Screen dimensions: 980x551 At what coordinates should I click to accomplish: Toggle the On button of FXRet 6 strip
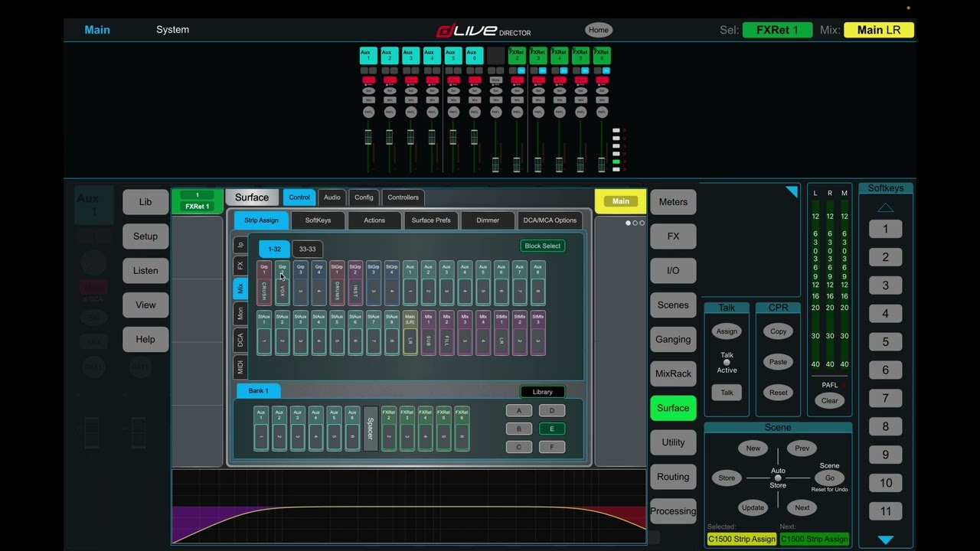click(606, 70)
